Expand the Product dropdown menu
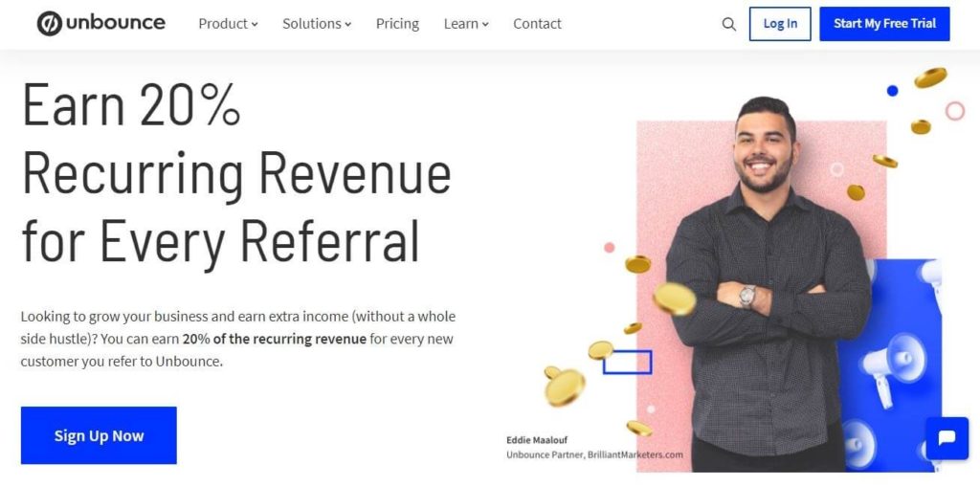Image resolution: width=980 pixels, height=486 pixels. (x=228, y=24)
